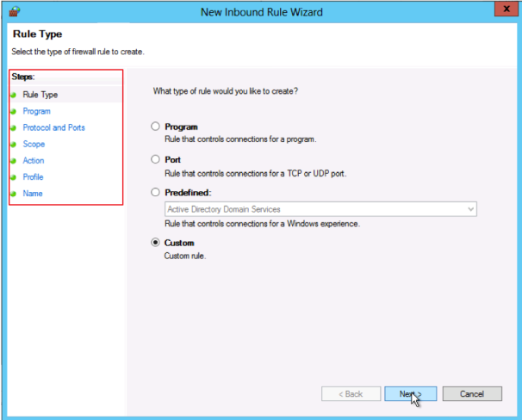
Task: Click the green bullet beside Action step
Action: [x=13, y=161]
